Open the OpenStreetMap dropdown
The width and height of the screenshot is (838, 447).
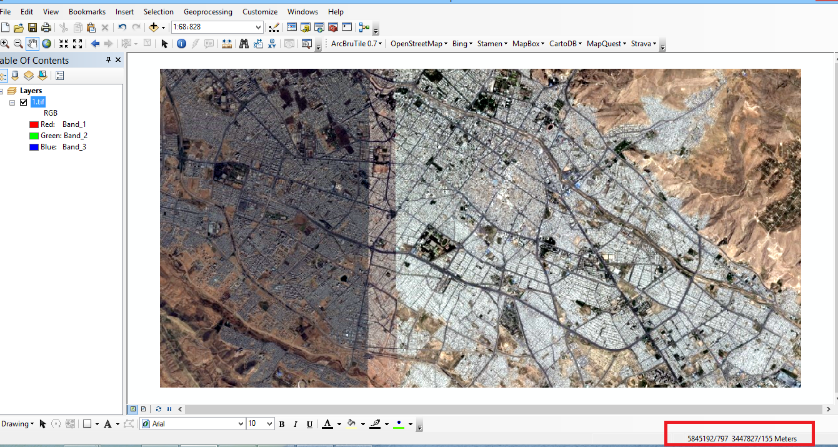tap(419, 44)
